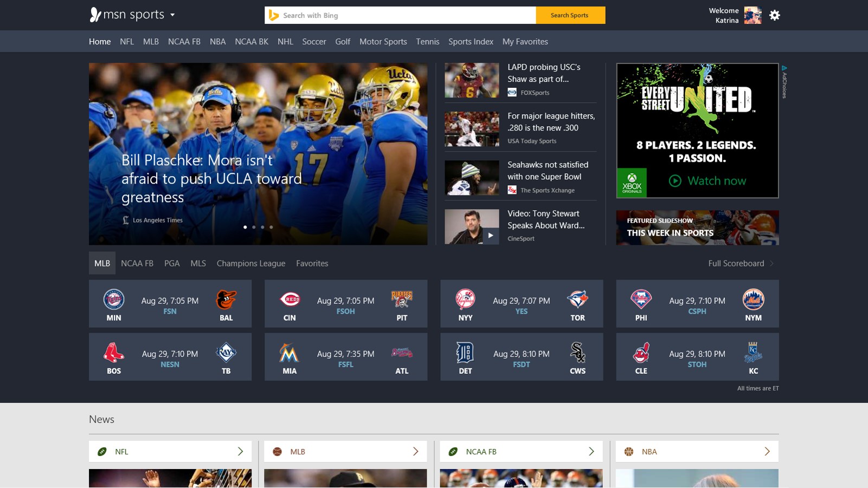The height and width of the screenshot is (488, 868).
Task: Switch to the MLS scoreboard tab
Action: (x=198, y=263)
